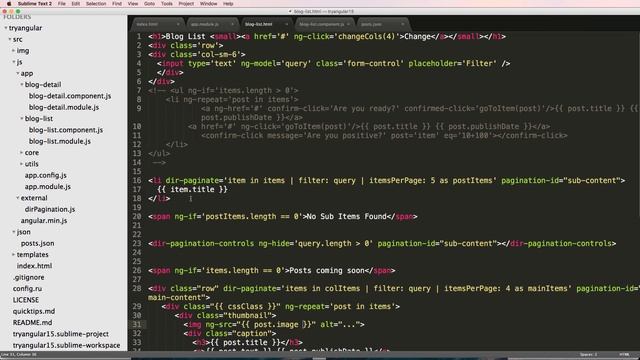Open the View menu
This screenshot has height=360, width=640.
(133, 4)
